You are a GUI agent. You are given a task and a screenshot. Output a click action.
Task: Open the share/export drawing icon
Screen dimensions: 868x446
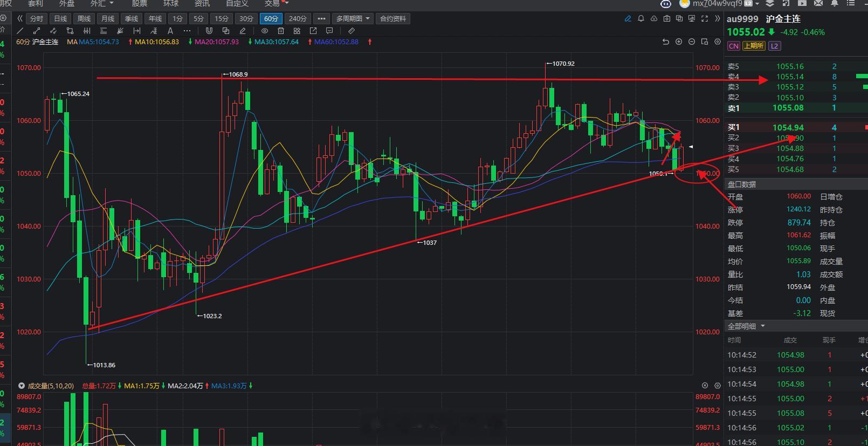pos(313,31)
